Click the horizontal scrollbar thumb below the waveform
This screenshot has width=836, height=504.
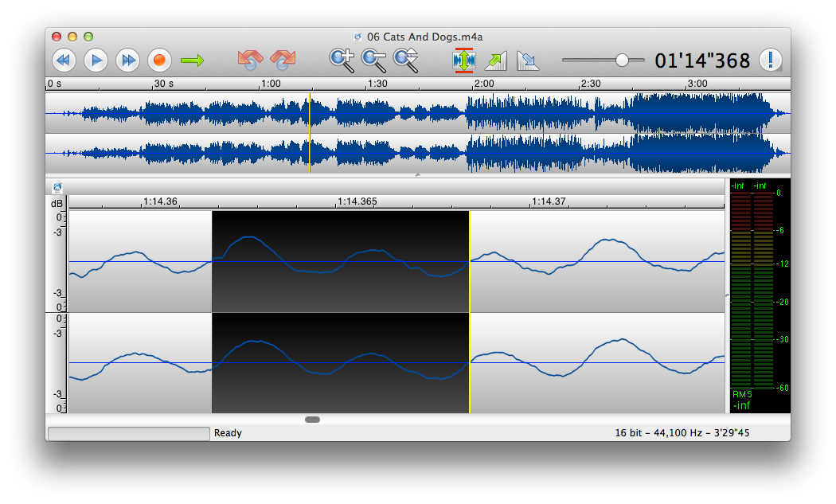[312, 420]
